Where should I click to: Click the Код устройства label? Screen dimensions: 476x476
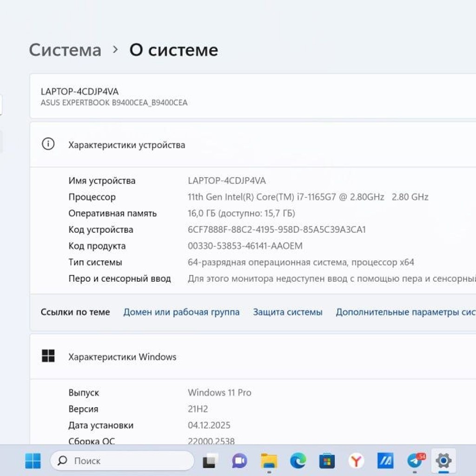[x=101, y=230]
